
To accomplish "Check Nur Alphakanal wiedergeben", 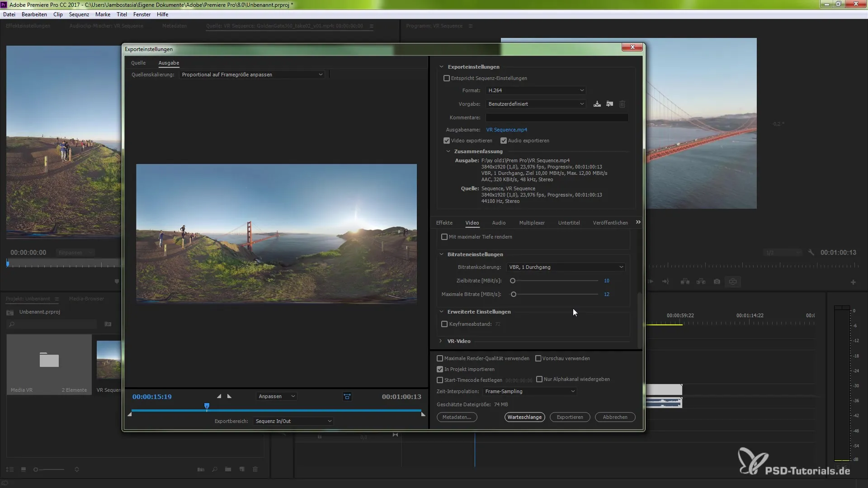I will pos(539,379).
